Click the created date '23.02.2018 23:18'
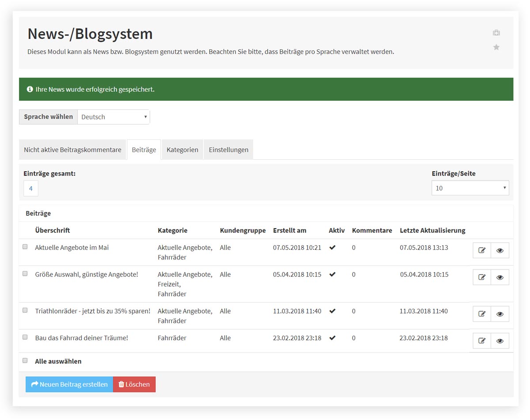This screenshot has height=420, width=530. pos(297,338)
